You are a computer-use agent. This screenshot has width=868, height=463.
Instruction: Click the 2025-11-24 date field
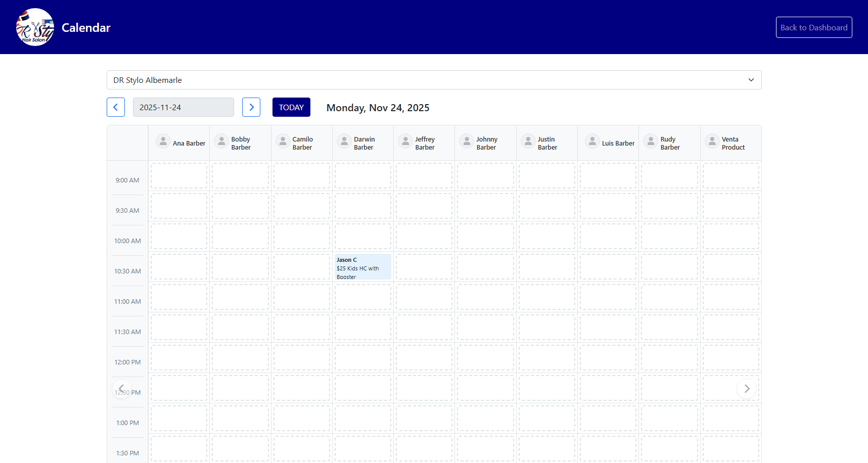183,107
